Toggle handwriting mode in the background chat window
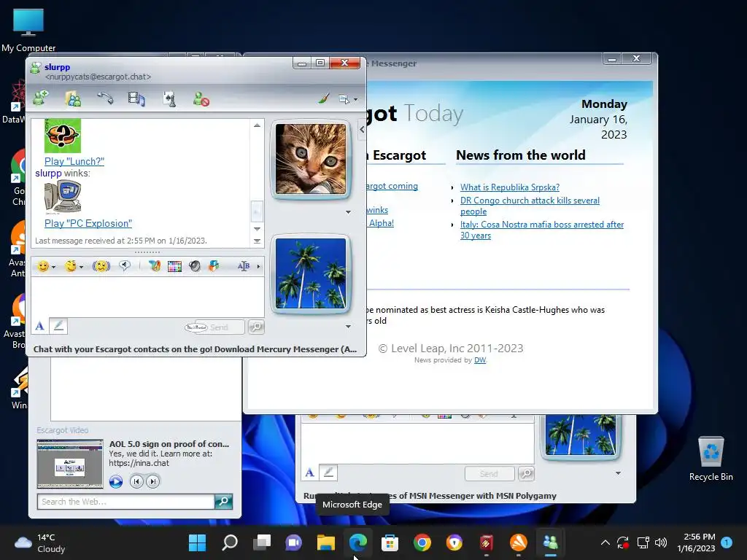The image size is (747, 560). pyautogui.click(x=328, y=472)
